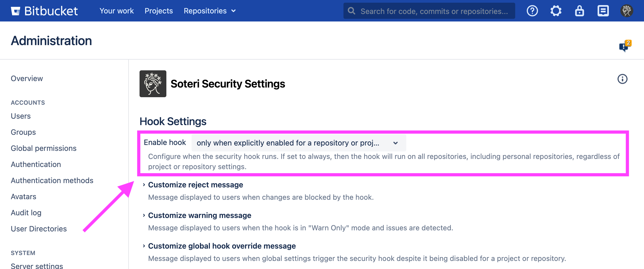Open the Audit log page

26,213
